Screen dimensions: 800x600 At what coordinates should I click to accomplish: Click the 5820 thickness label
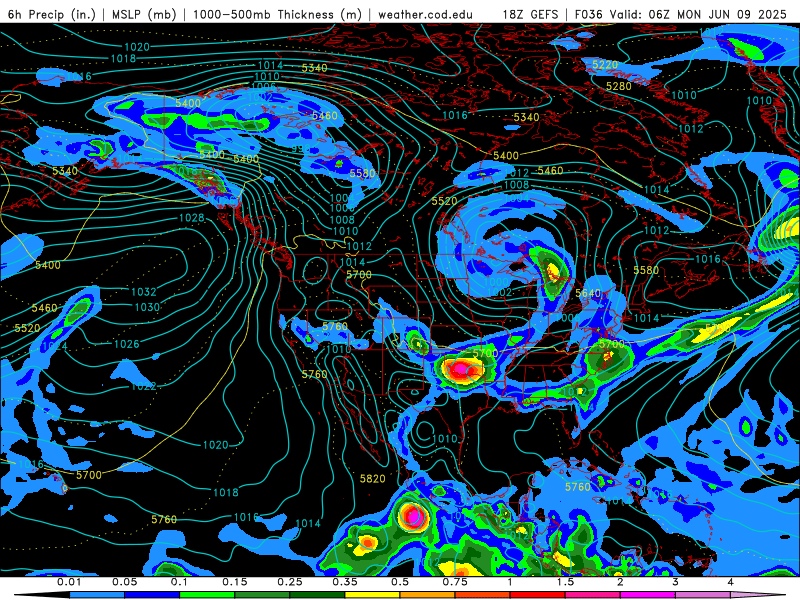point(372,479)
